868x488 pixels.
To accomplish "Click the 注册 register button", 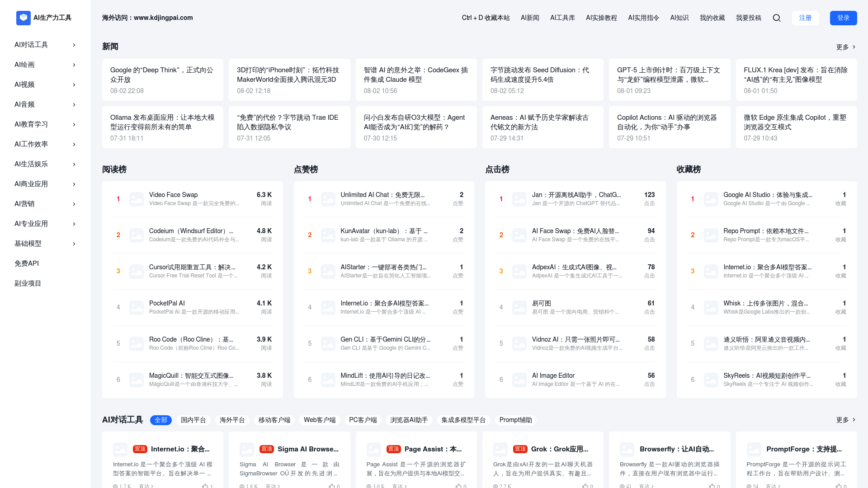I will click(806, 18).
